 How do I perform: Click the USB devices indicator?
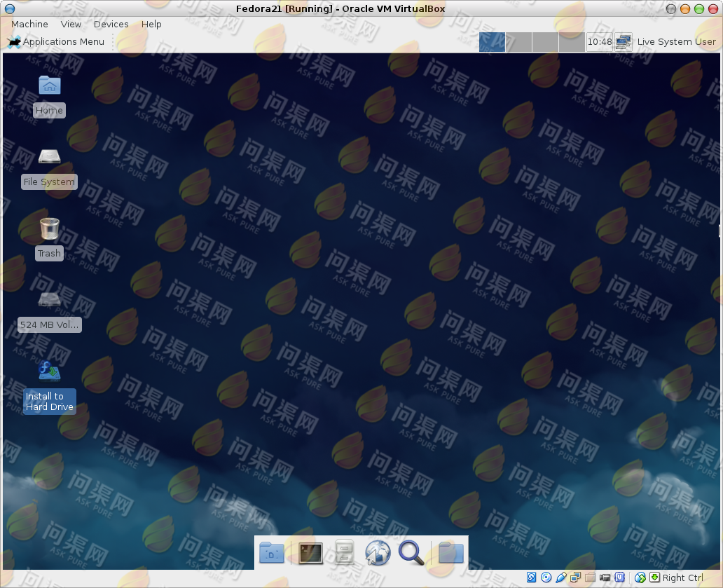560,577
